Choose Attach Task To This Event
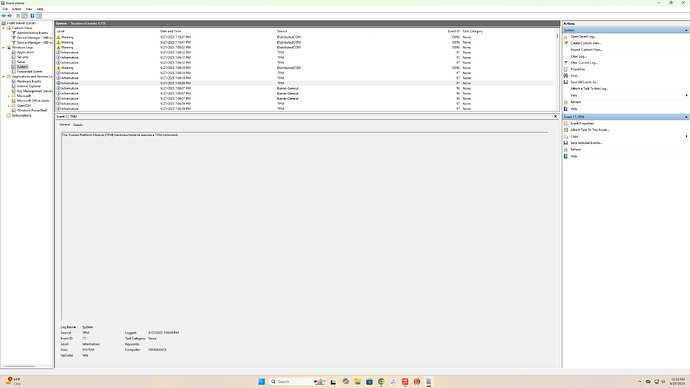This screenshot has width=690, height=388. coord(590,130)
